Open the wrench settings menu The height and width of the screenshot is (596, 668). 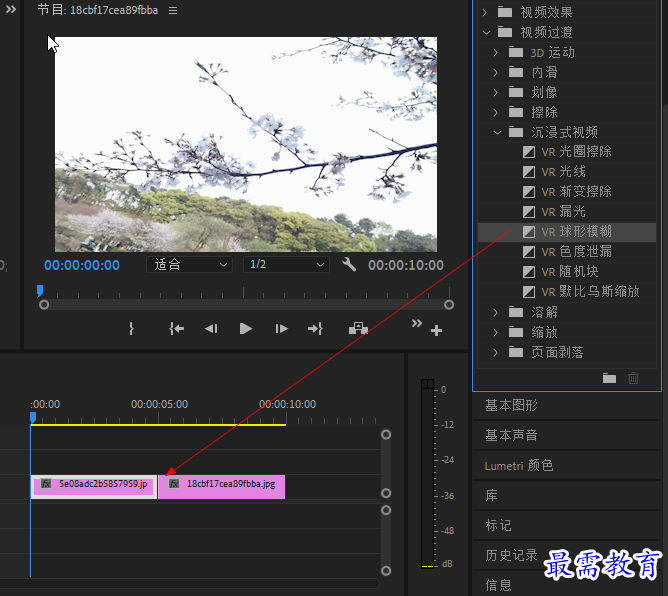(x=349, y=264)
